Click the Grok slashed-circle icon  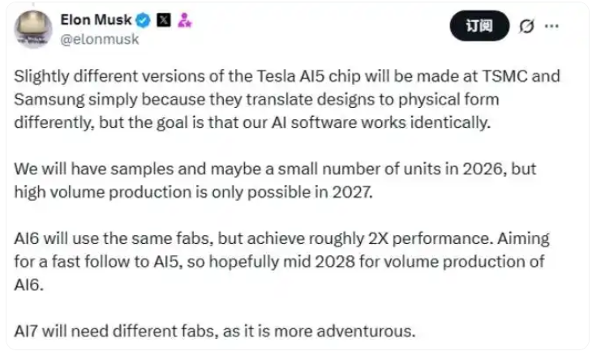pyautogui.click(x=526, y=26)
